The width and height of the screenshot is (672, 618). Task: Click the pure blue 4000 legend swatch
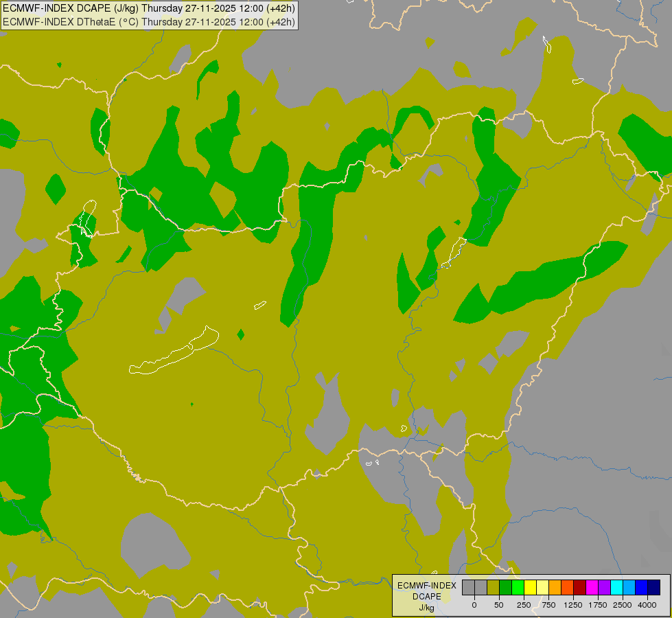click(642, 587)
